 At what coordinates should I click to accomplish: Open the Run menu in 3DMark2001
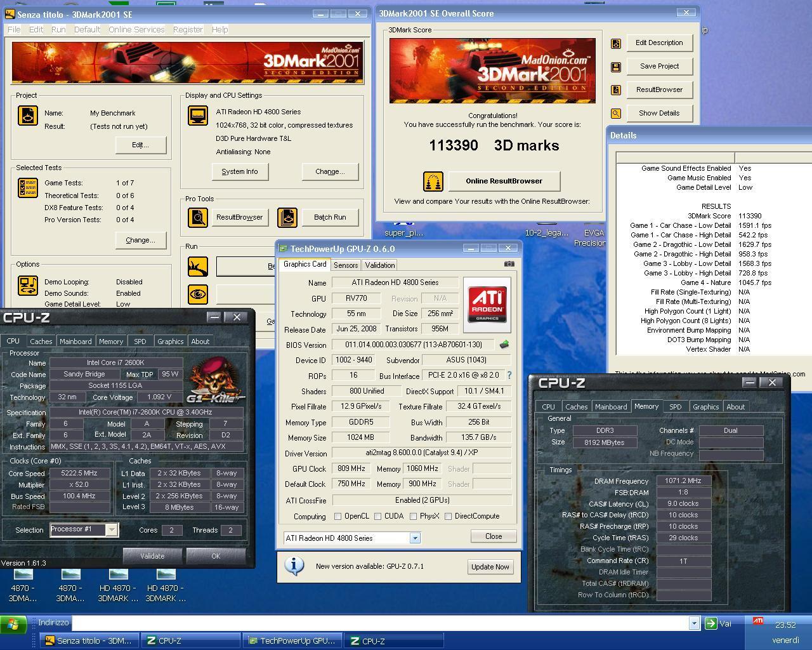click(58, 30)
